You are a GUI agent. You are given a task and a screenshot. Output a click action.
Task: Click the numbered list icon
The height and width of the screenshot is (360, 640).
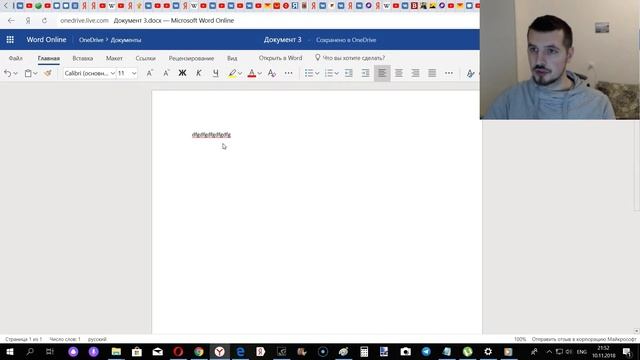(x=329, y=73)
